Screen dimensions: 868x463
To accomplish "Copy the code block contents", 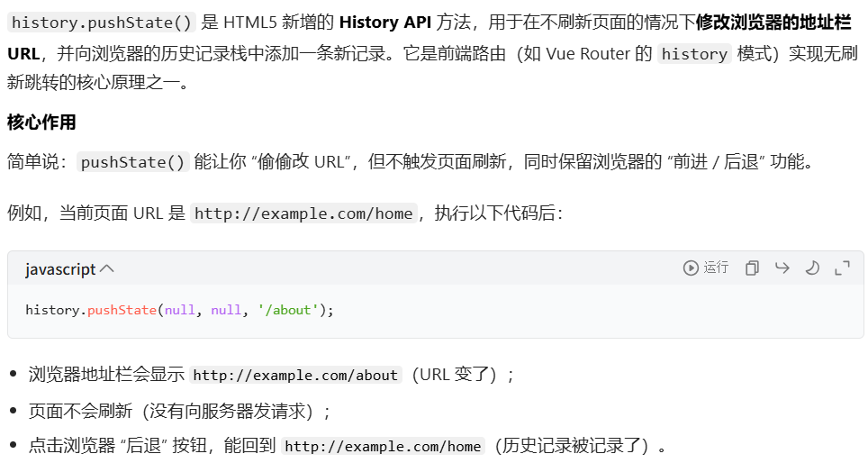I will coord(752,268).
